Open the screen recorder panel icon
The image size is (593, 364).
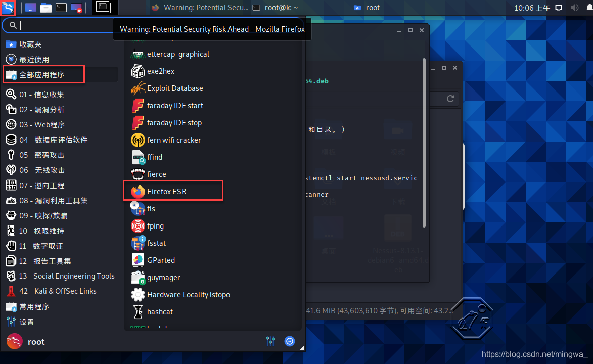[x=76, y=8]
